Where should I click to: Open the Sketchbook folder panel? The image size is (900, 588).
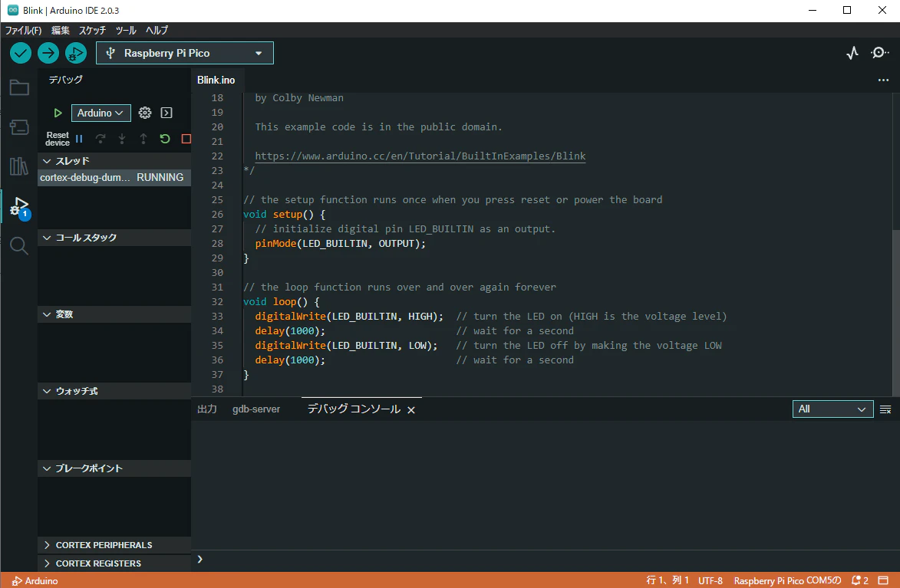[x=19, y=87]
